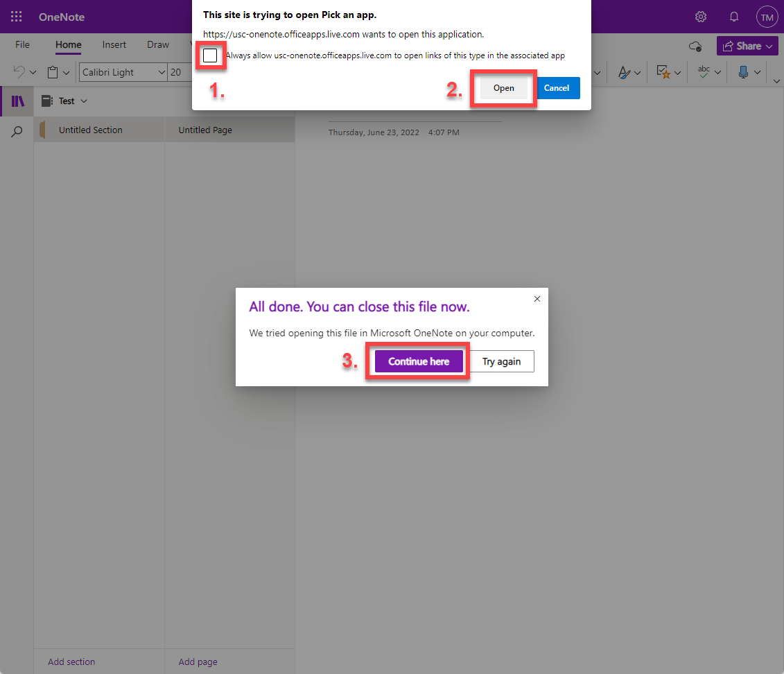Open the app launcher waffle icon

[x=16, y=17]
